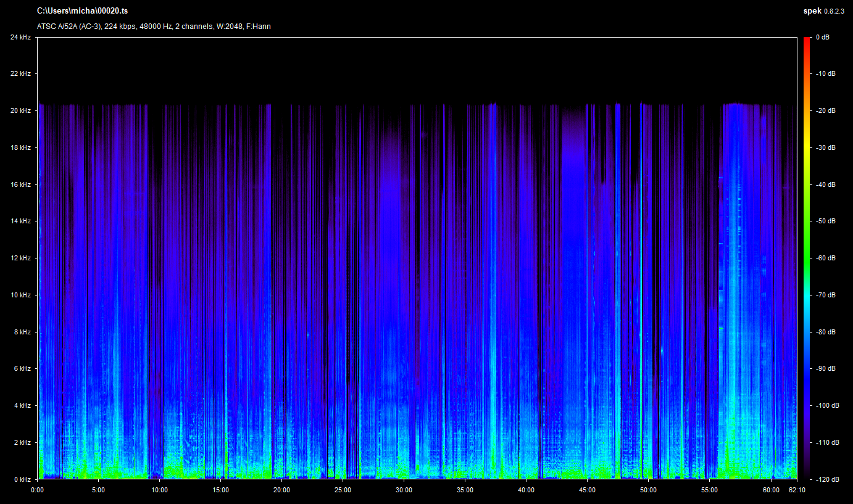Select the 45:00 time marker
This screenshot has height=504, width=853.
587,490
